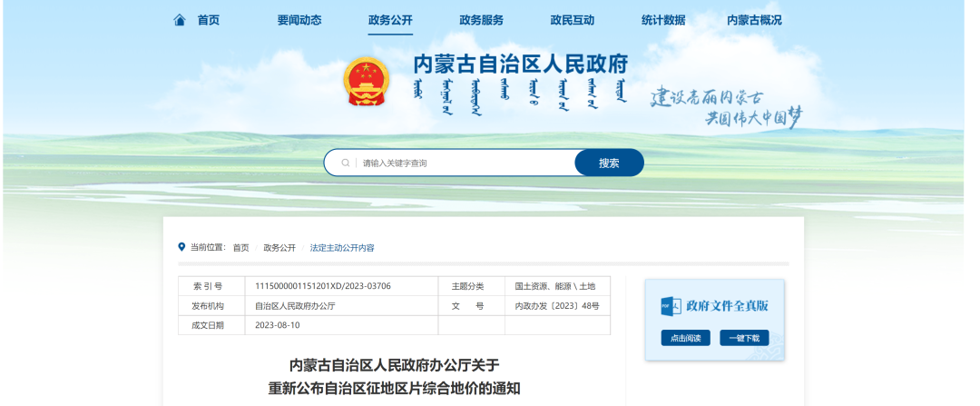Click document number 内政办发〔2023〕48号
980x406 pixels.
point(557,306)
